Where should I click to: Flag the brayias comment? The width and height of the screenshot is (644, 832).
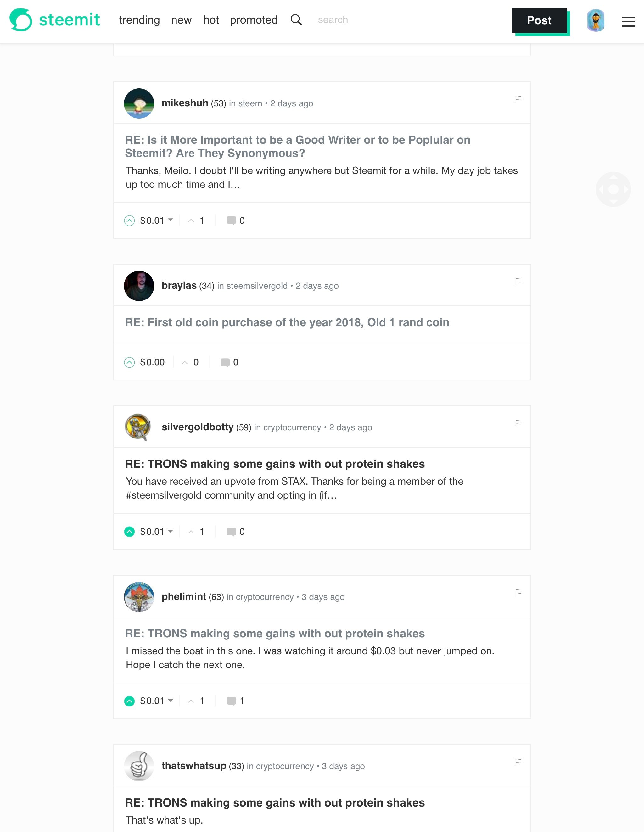tap(518, 282)
